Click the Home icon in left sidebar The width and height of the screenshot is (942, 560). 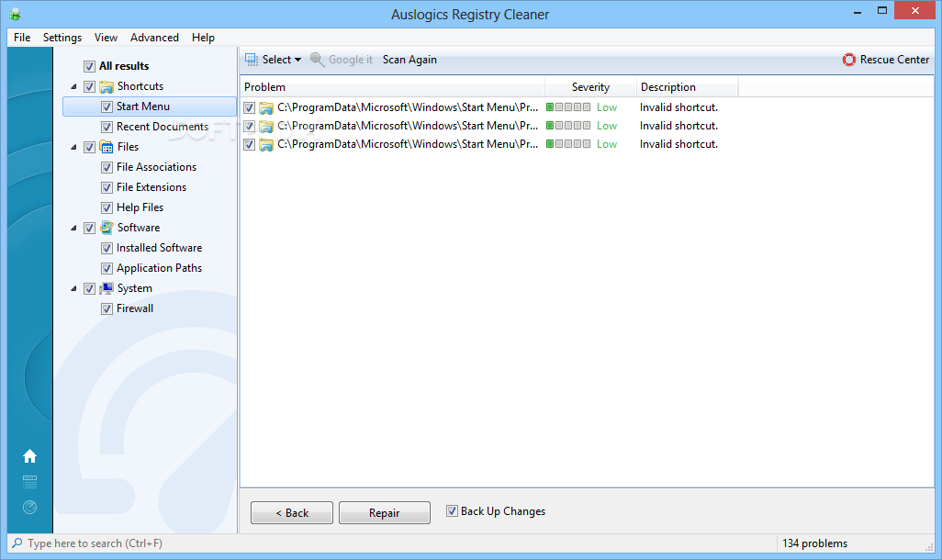tap(29, 456)
